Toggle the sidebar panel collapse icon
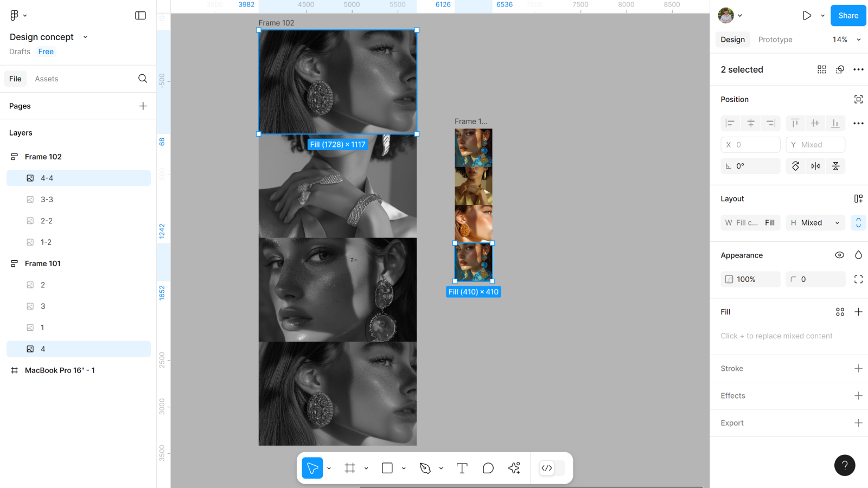 [141, 16]
